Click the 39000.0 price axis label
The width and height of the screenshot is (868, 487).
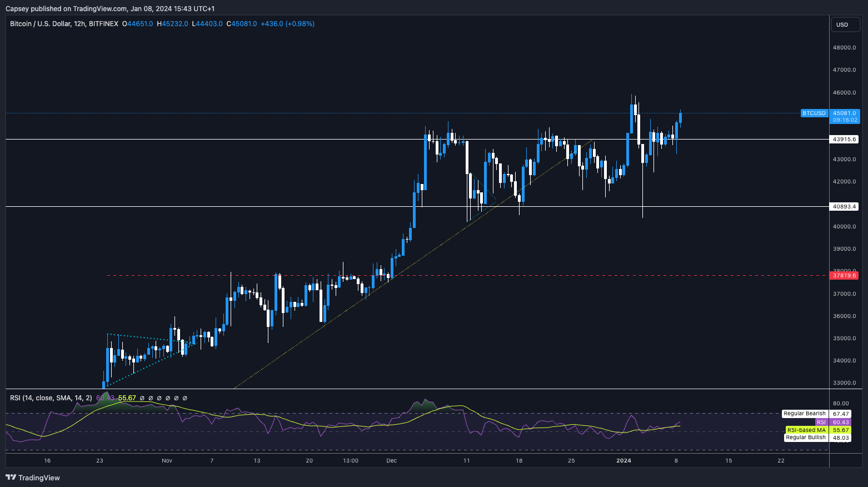pos(845,249)
